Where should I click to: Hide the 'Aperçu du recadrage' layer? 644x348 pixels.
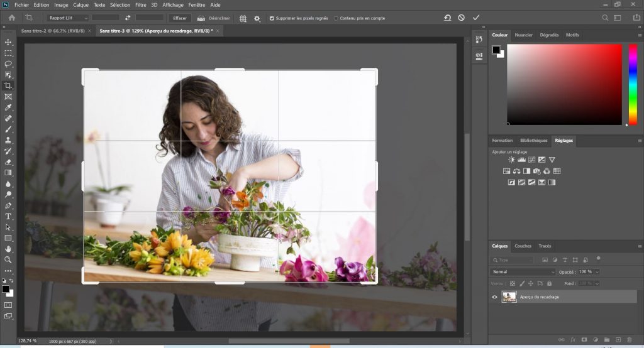[494, 296]
